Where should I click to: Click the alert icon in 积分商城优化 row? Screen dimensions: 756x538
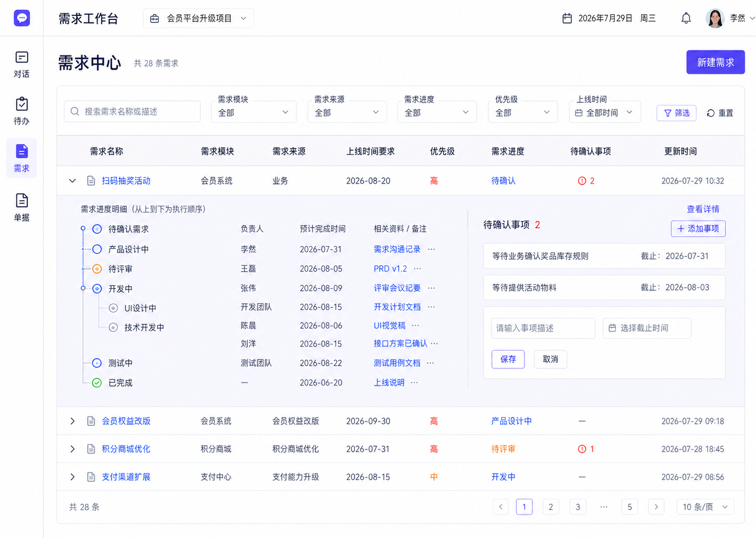[582, 449]
